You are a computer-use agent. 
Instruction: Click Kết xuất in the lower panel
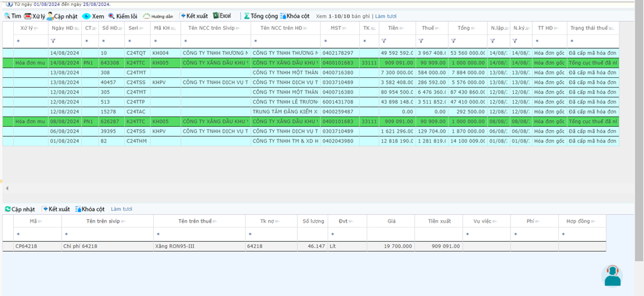point(56,209)
